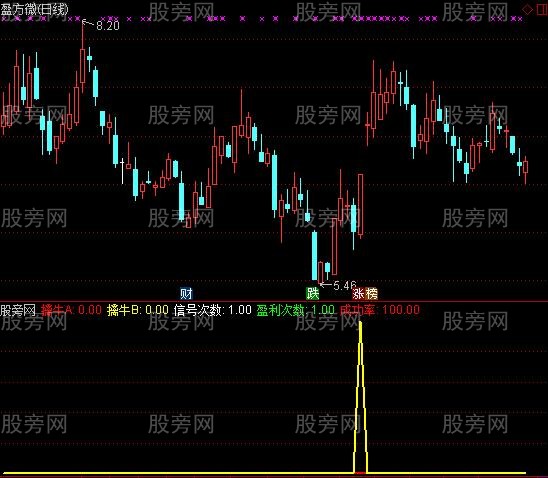
Task: Click the green 跌 event marker
Action: click(x=312, y=294)
